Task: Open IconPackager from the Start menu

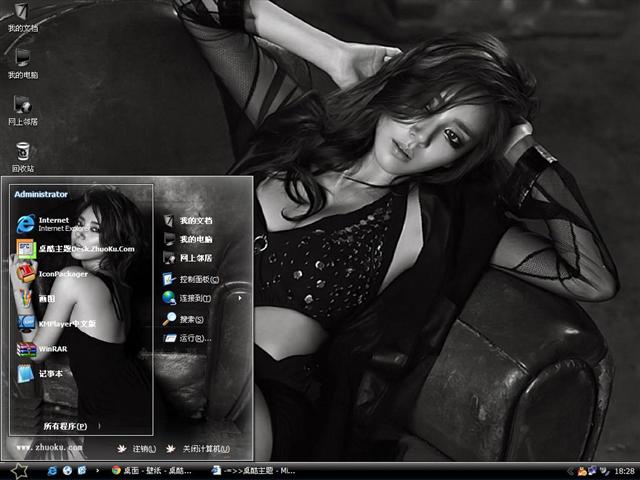Action: tap(62, 273)
